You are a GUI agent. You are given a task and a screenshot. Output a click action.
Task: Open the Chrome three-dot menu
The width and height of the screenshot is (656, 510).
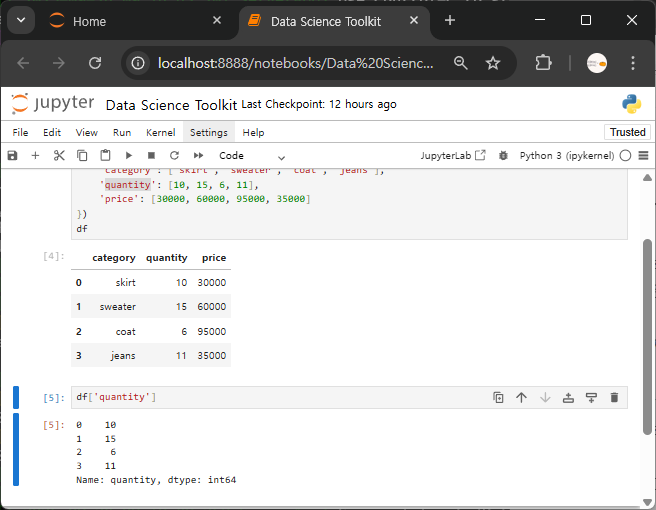point(633,63)
